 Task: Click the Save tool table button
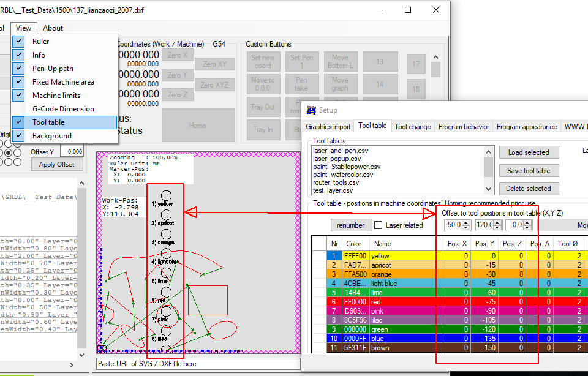tap(529, 171)
